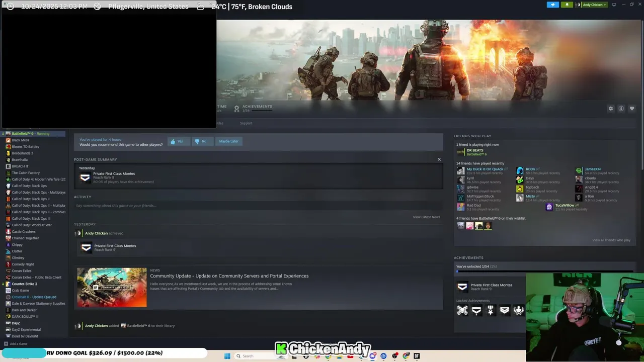
Task: Click Andy Chicken name in activity feed
Action: (96, 233)
